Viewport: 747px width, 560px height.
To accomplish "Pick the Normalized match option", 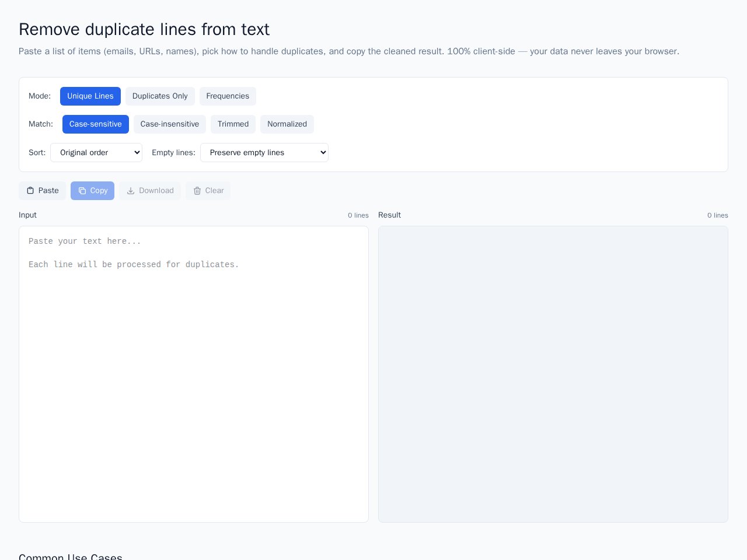I will click(x=287, y=124).
